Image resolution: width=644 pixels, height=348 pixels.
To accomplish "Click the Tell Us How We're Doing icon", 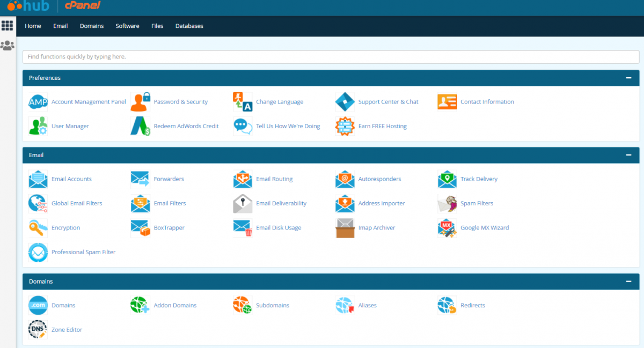I will (243, 126).
